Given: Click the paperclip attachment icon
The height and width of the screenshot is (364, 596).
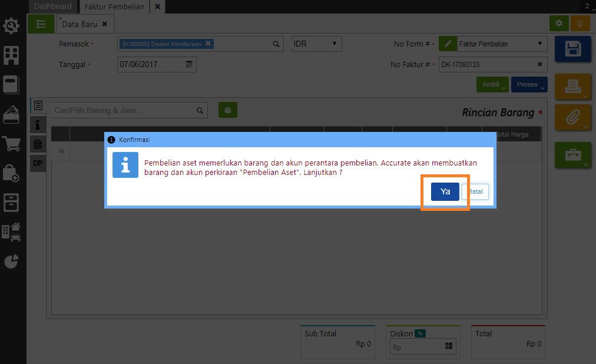Looking at the screenshot, I should coord(572,118).
